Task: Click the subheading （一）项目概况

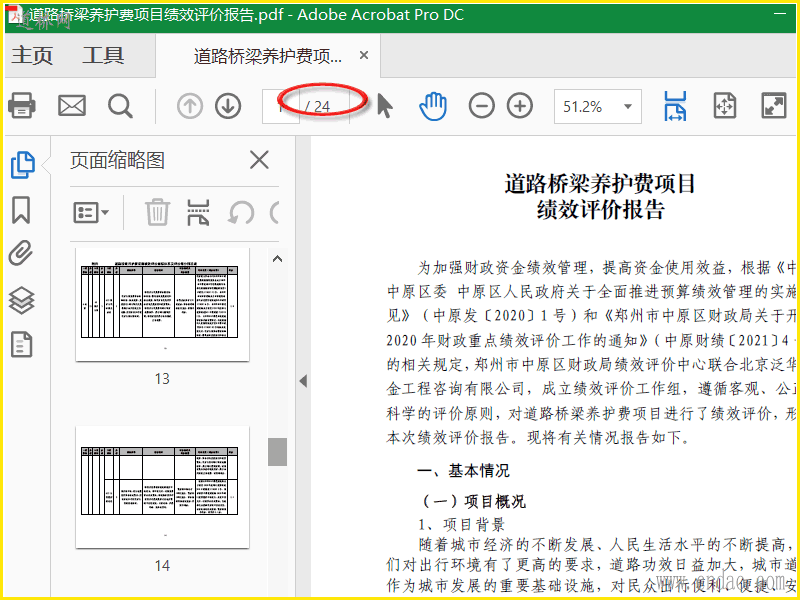Action: click(471, 501)
